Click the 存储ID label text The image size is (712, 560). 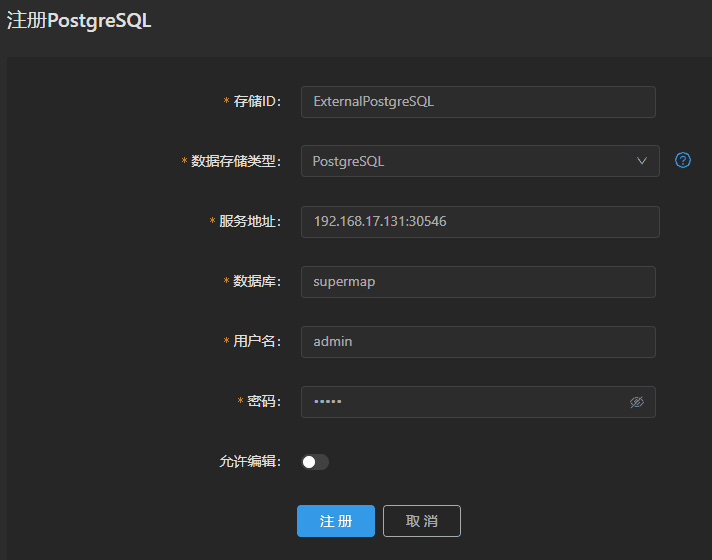(257, 102)
